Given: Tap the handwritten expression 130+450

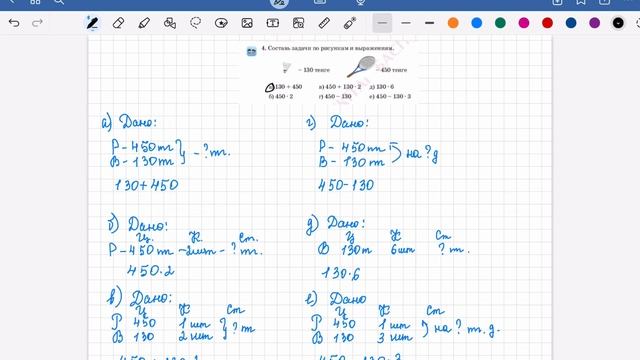Looking at the screenshot, I should tap(146, 185).
